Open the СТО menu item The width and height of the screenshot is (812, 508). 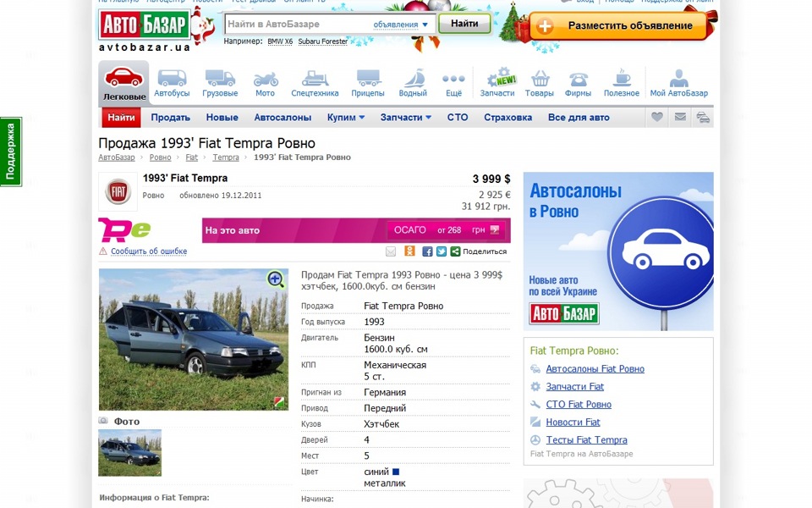point(458,117)
